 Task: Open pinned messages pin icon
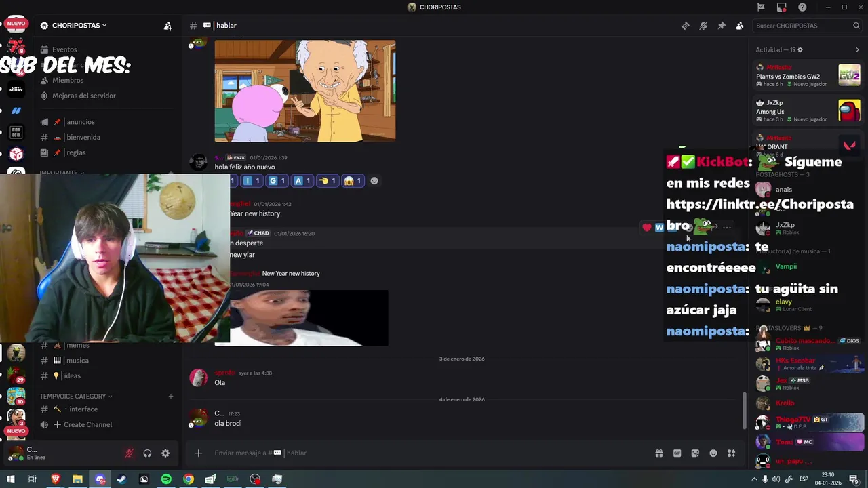click(722, 26)
